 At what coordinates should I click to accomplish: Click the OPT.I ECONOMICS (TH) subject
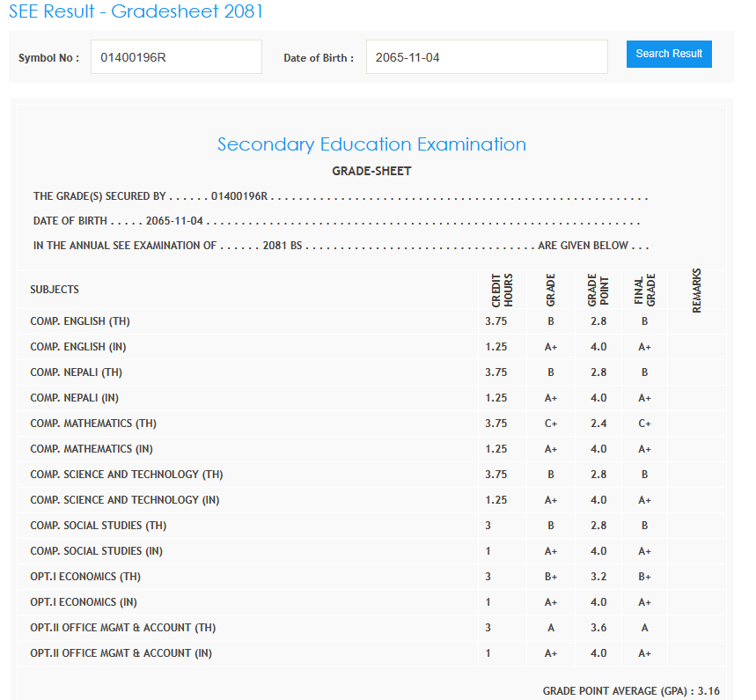pos(85,577)
